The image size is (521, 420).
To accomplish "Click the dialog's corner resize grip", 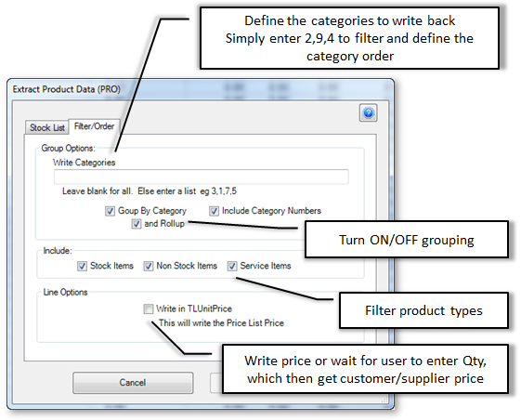I will pyautogui.click(x=384, y=400).
